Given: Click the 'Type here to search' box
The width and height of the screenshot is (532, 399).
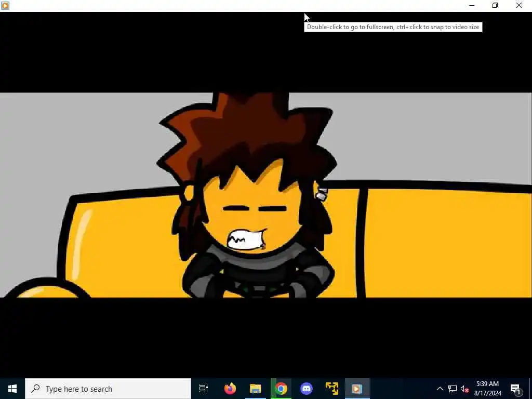Looking at the screenshot, I should tap(108, 389).
